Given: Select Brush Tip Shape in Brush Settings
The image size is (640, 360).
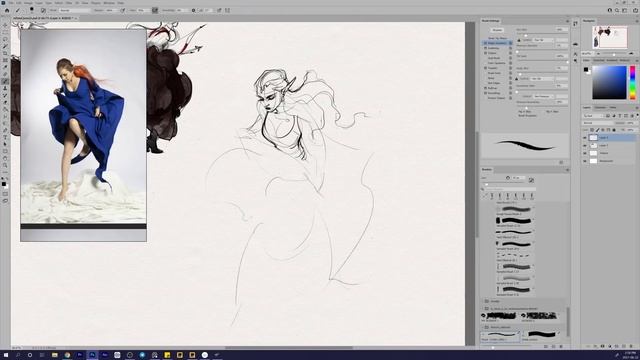Looking at the screenshot, I should point(498,38).
